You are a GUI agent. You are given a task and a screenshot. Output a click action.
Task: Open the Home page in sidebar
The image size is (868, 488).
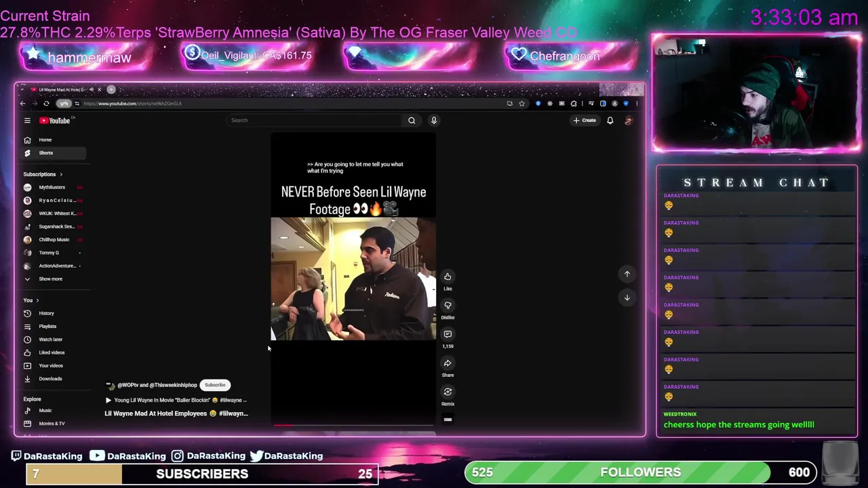(x=54, y=140)
